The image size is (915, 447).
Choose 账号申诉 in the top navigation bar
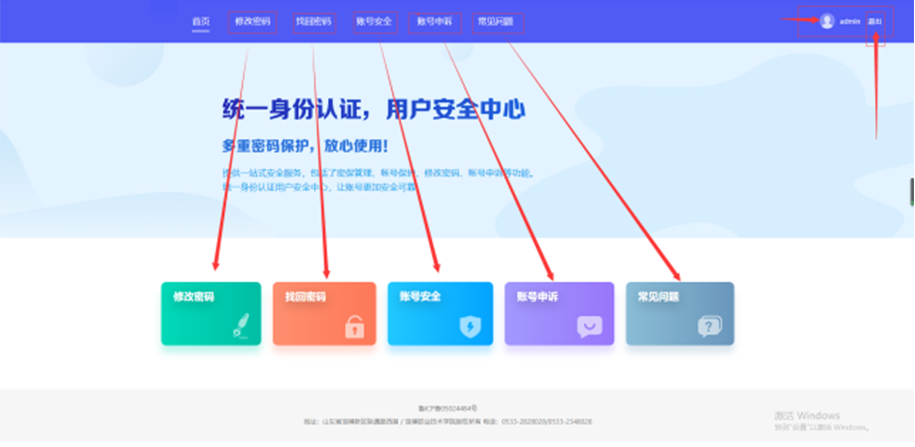(435, 21)
